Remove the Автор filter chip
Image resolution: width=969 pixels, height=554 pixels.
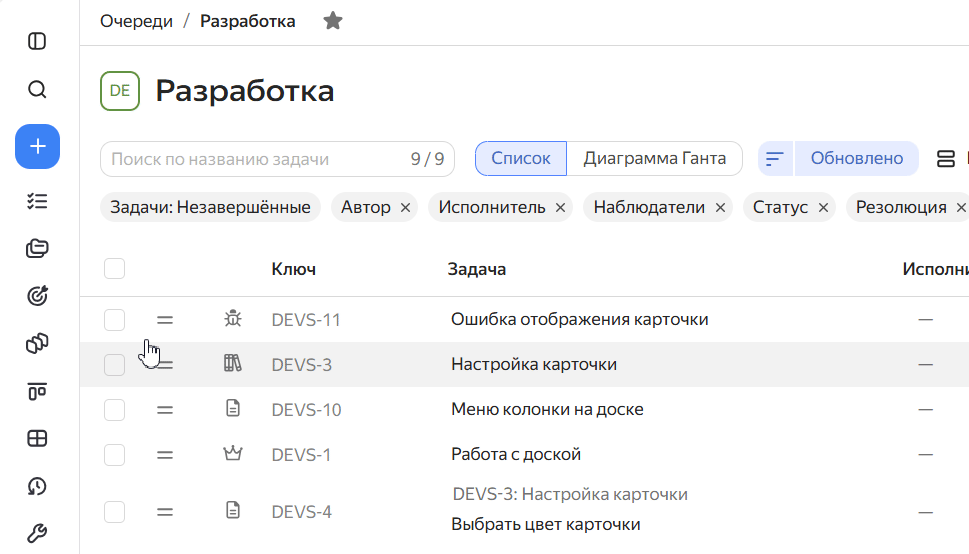[405, 208]
